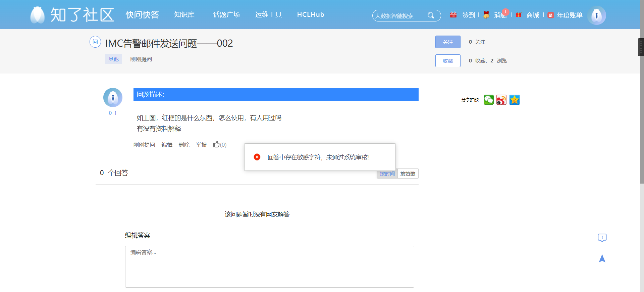
Task: Click the 知了社区 logo
Action: pos(72,15)
